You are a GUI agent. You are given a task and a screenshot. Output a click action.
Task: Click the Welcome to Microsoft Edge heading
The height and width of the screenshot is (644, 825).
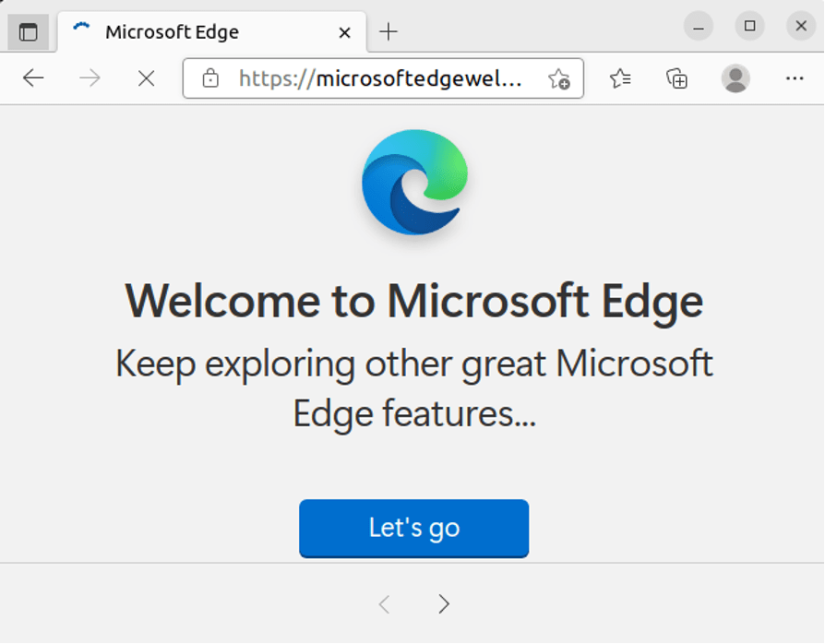tap(413, 301)
